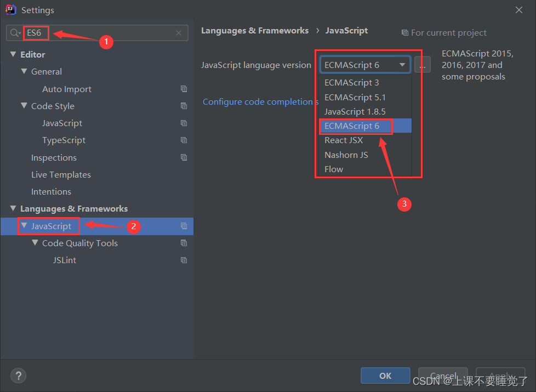Collapse the Code Quality Tools section
Viewport: 536px width, 392px height.
pos(35,243)
